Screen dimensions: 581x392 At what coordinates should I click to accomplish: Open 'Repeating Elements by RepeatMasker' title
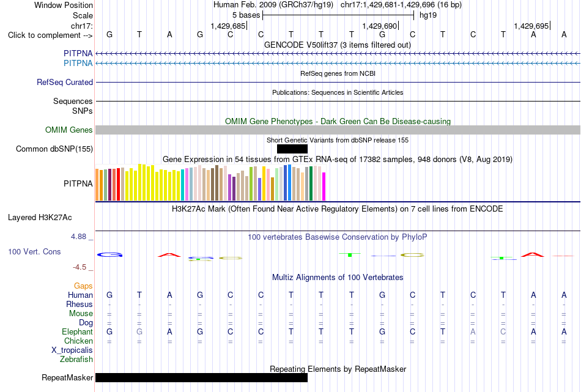pyautogui.click(x=338, y=369)
